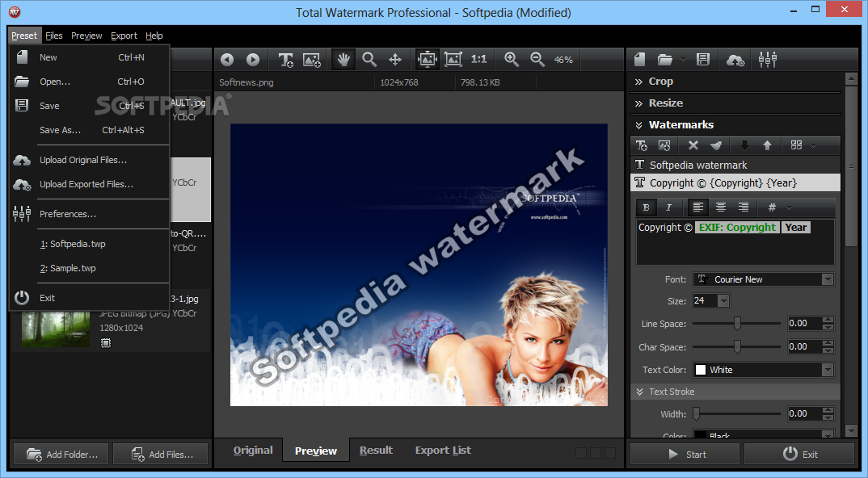The width and height of the screenshot is (868, 478).
Task: Click the stretch-to-fill view icon
Action: [x=453, y=59]
